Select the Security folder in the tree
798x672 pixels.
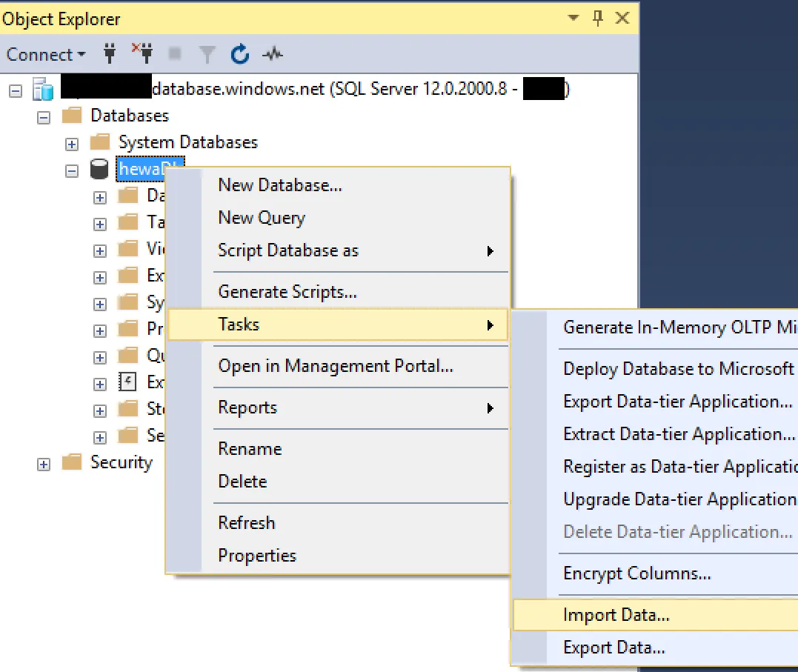121,462
